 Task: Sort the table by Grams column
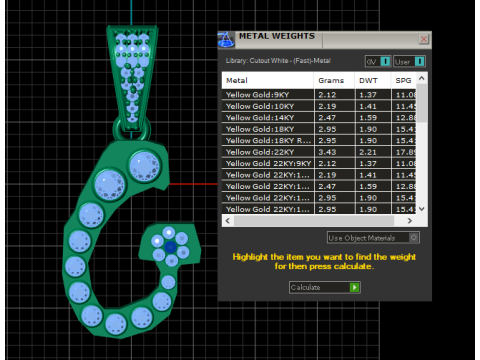point(334,80)
